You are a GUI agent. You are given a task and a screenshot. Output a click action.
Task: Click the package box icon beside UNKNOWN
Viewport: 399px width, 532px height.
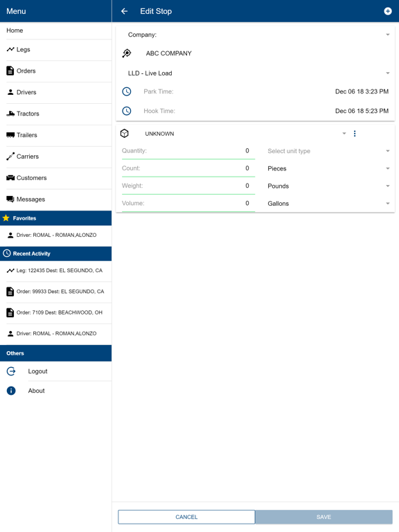[x=125, y=134]
